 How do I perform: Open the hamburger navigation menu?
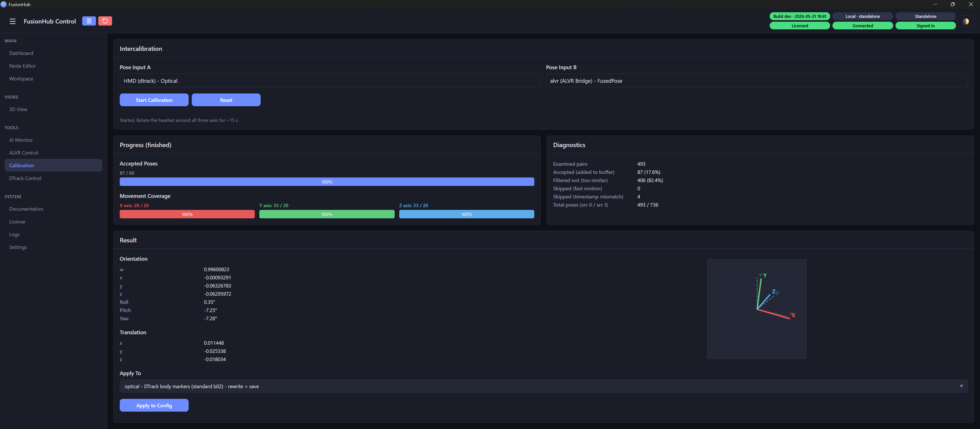click(x=13, y=21)
